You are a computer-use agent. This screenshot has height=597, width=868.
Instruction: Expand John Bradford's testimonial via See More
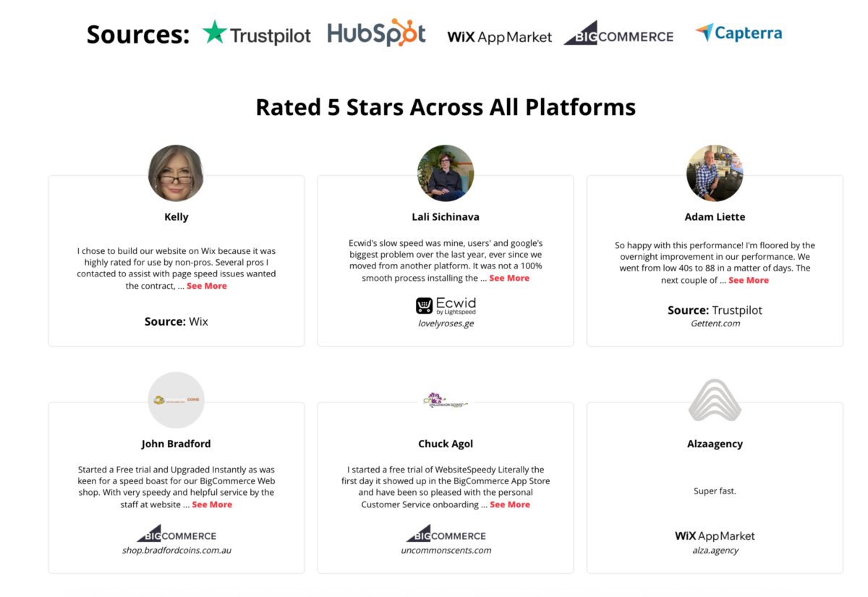coord(212,504)
